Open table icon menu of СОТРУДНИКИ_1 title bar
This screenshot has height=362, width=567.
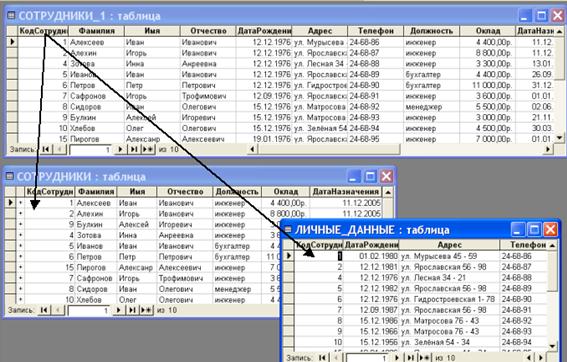pos(12,16)
